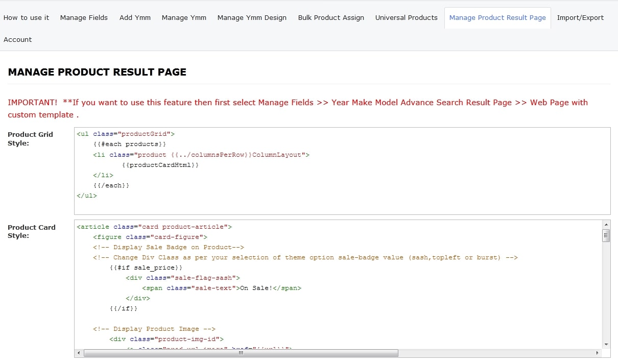
Task: Go to the Import/Export tab
Action: 580,17
